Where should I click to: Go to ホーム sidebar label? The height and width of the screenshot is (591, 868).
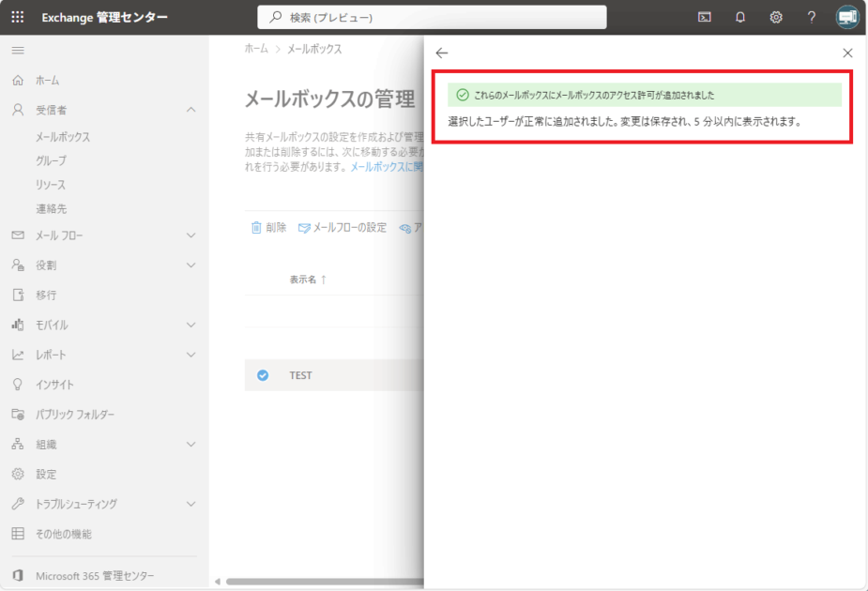pos(48,81)
